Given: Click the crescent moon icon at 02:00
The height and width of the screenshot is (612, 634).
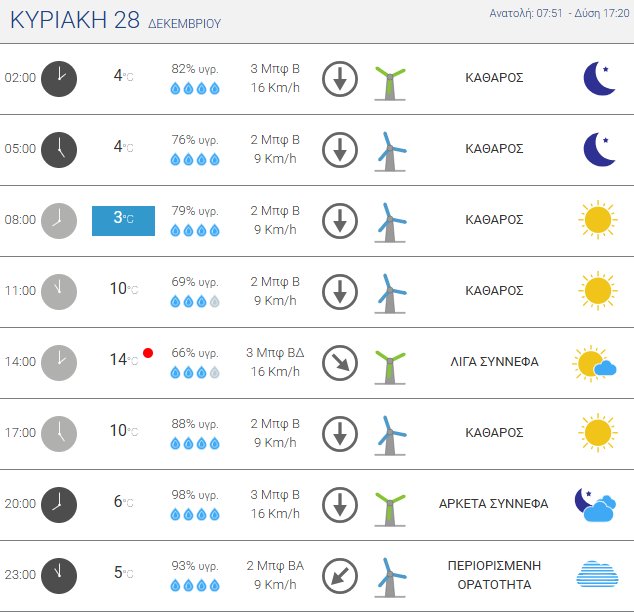Looking at the screenshot, I should [x=599, y=78].
